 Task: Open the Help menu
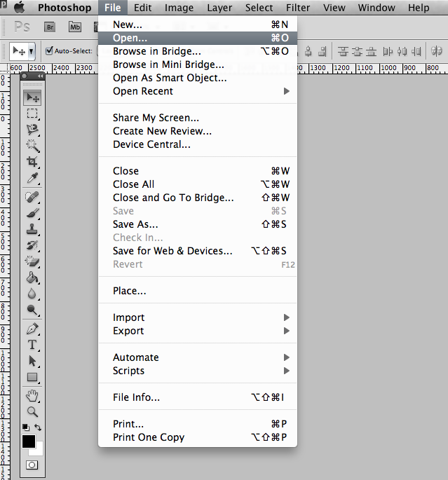(419, 8)
